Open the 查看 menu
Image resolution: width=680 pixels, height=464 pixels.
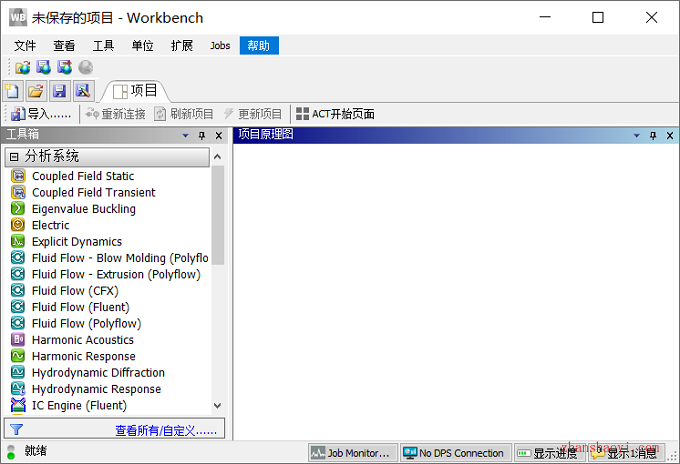(64, 46)
